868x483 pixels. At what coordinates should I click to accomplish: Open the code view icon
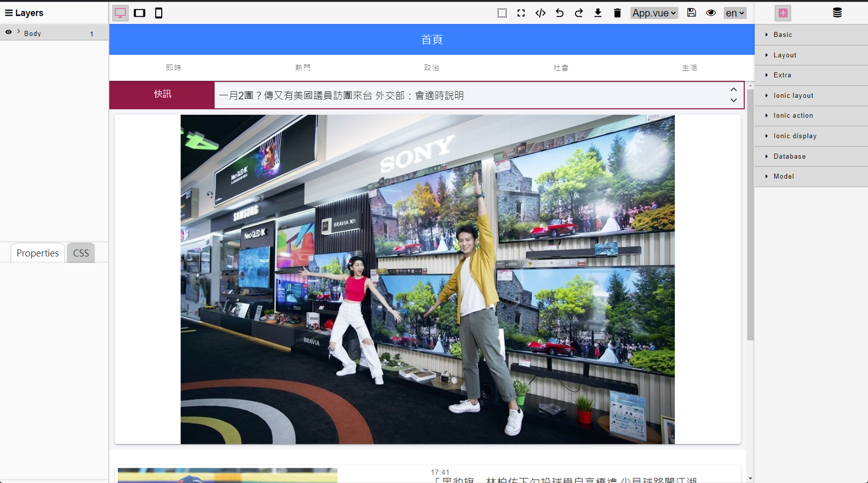click(x=540, y=13)
